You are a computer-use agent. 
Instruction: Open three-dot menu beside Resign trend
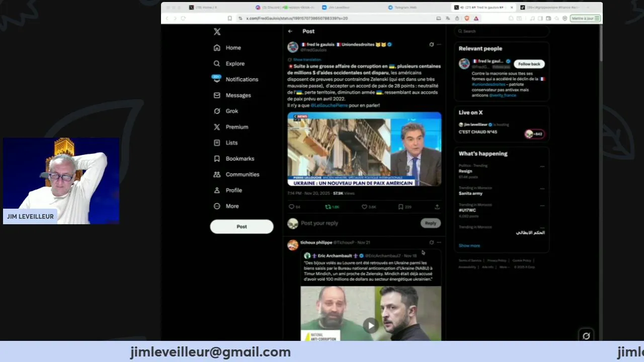[x=542, y=166]
